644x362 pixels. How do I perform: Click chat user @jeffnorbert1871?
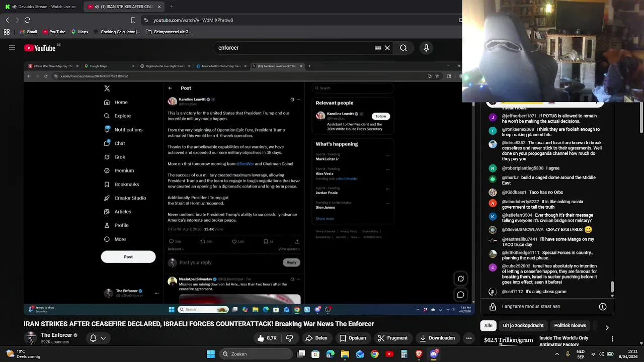519,116
